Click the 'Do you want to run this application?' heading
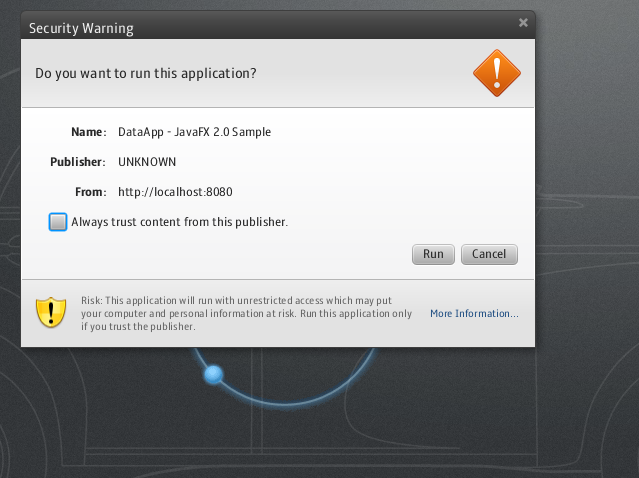This screenshot has height=478, width=639. point(146,73)
